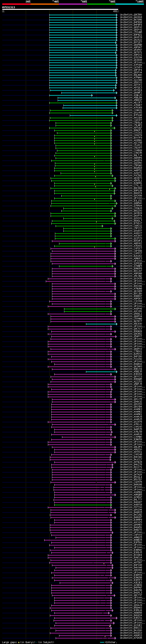This screenshot has width=146, height=644.
Task: Select UniRef100_P0C582 entry
Action: tap(131, 175)
